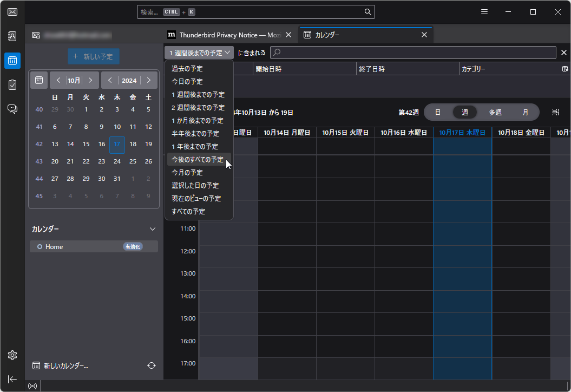Choose 半年後までの予定 menu entry
Screen dimensions: 571x392
(x=199, y=134)
